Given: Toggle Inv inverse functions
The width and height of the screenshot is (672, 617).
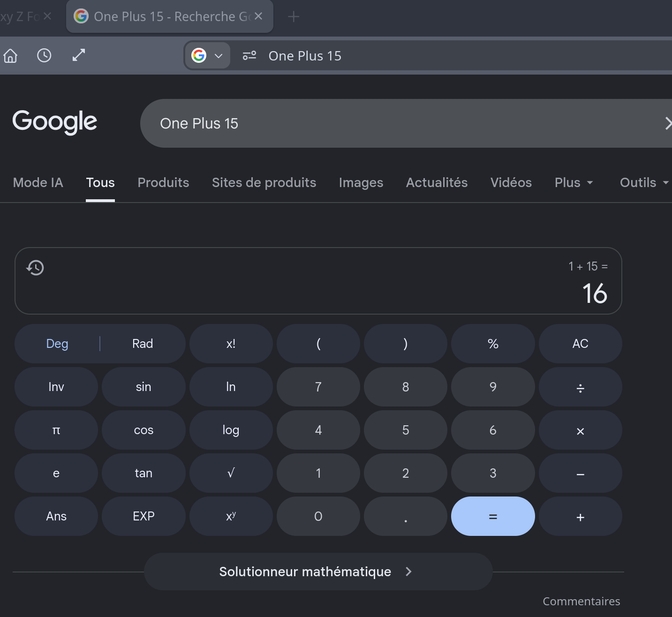Looking at the screenshot, I should click(x=56, y=387).
